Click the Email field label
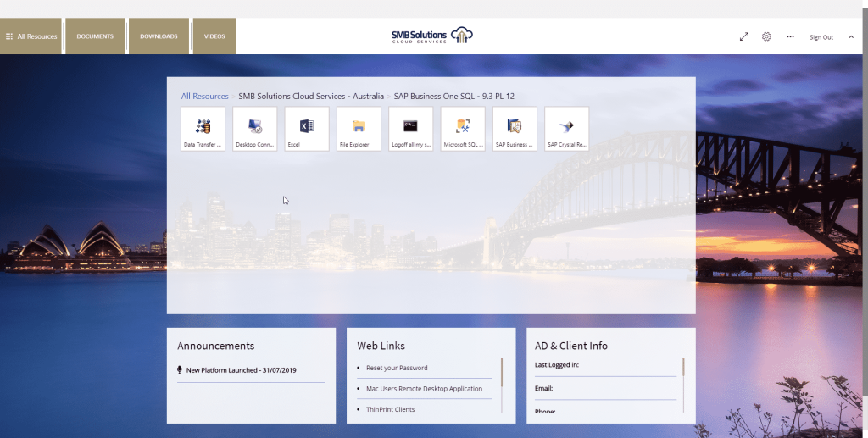Screen dimensions: 868x438 click(x=543, y=388)
